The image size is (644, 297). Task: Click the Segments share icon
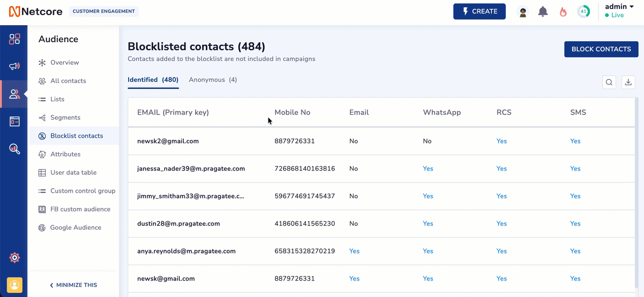(x=42, y=118)
